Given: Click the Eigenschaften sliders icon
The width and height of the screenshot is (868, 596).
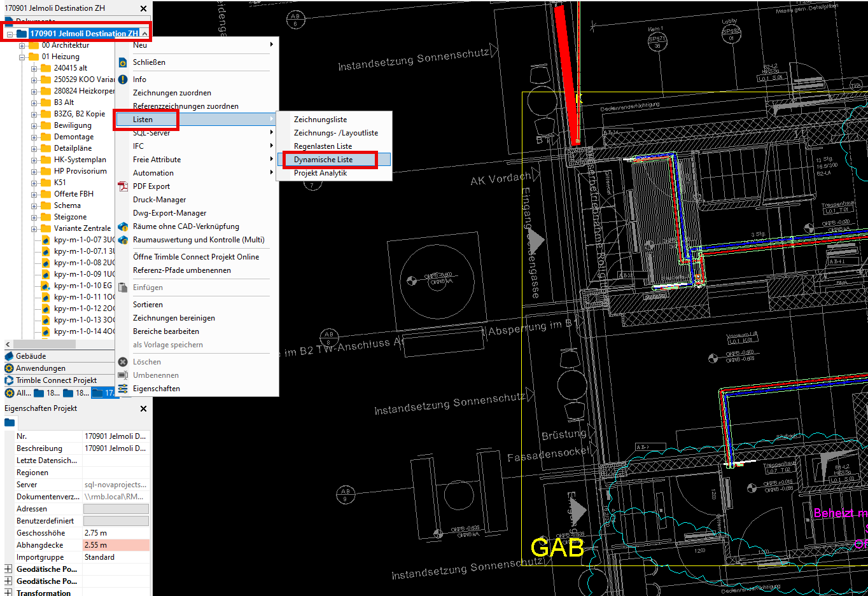Looking at the screenshot, I should pos(123,389).
